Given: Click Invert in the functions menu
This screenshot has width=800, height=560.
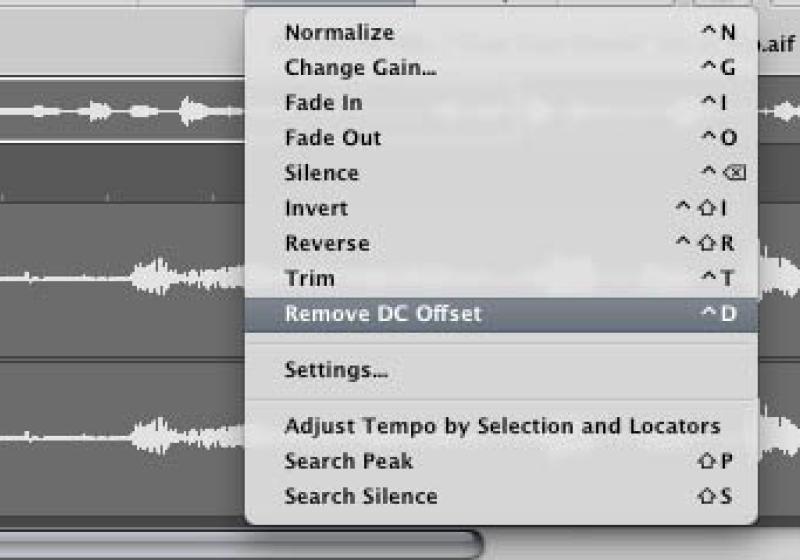Looking at the screenshot, I should click(x=316, y=208).
